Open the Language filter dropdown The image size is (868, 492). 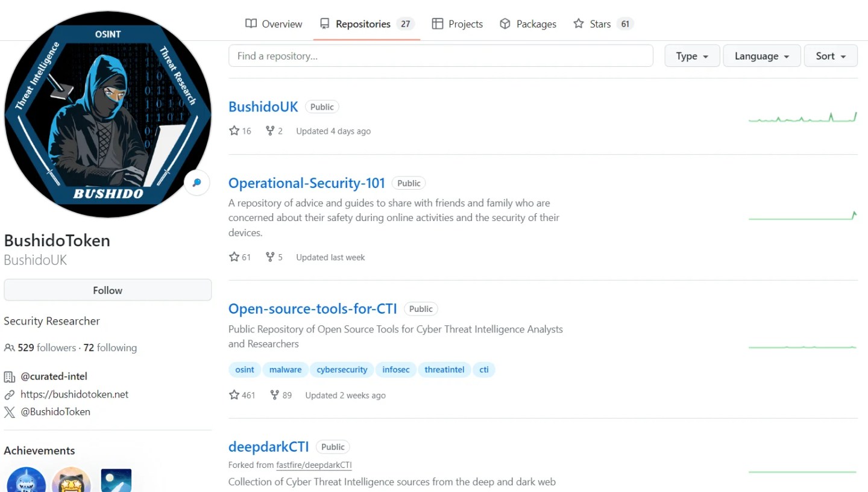coord(762,56)
